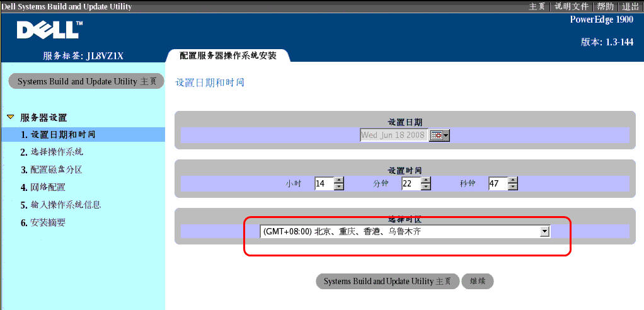Viewport: 644px width, 310px height.
Task: Decrease the seconds (秒钟) spinner value
Action: (512, 187)
